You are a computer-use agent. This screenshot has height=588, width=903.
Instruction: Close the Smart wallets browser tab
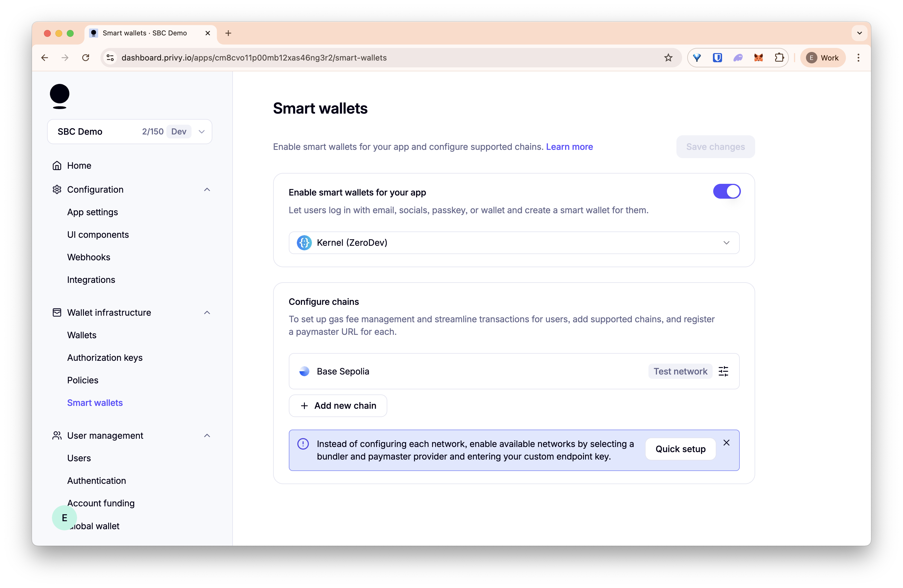(207, 33)
